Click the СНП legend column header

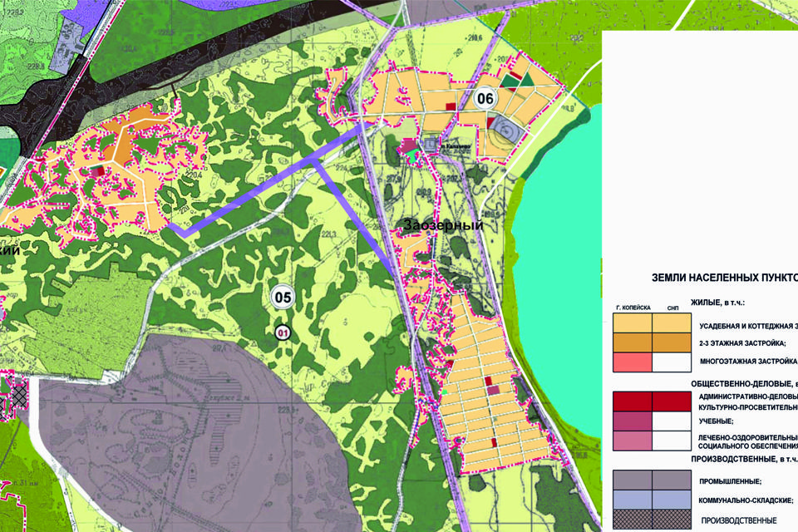click(x=672, y=308)
